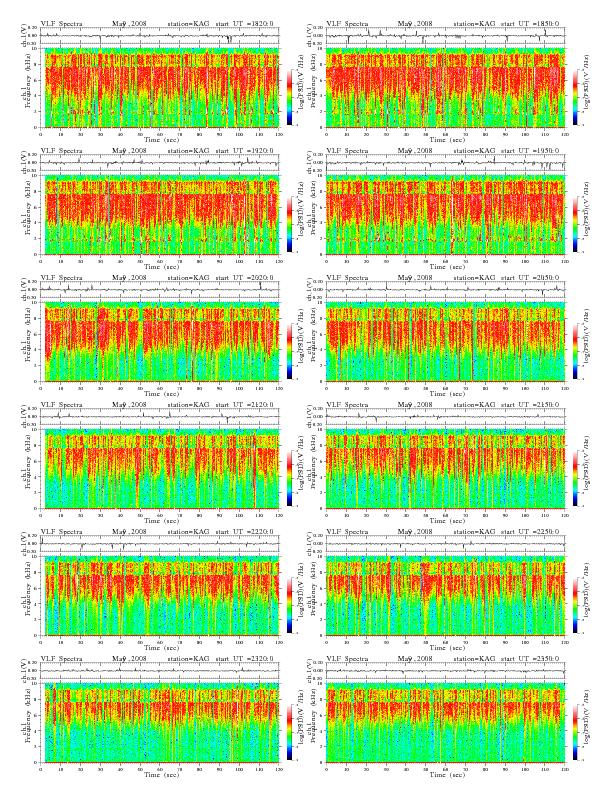Click 'Time (sec)' label under the 1820:0 plot
The image size is (612, 792).
point(162,139)
